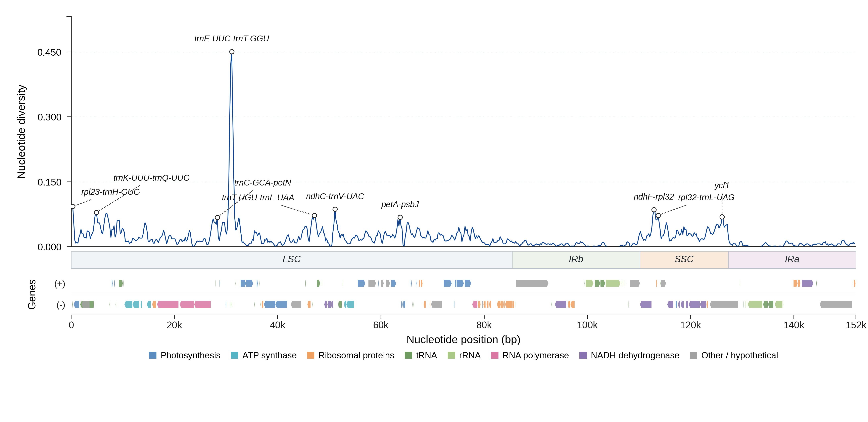The height and width of the screenshot is (422, 868).
Task: Click the NADH dehydrogenase legend swatch
Action: tap(583, 355)
